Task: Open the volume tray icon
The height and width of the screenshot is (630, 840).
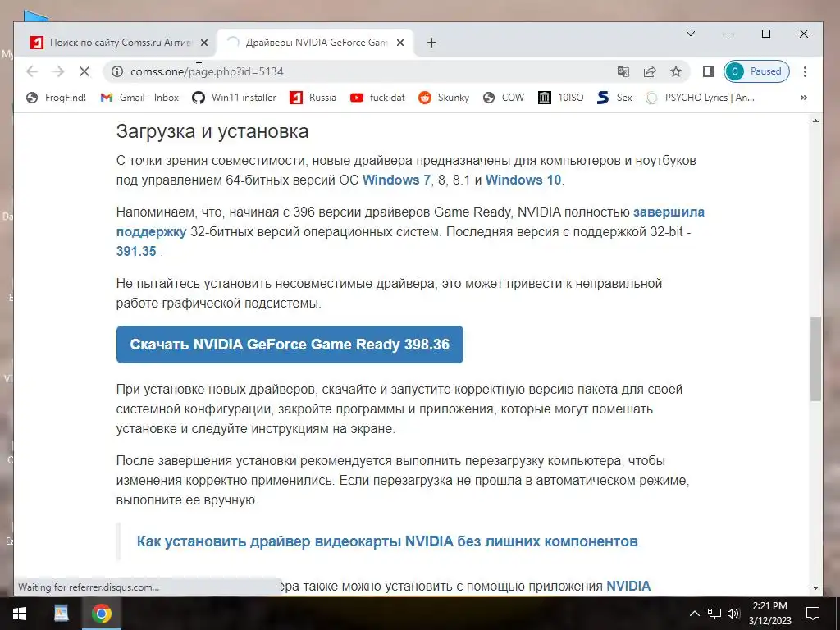Action: (x=733, y=614)
